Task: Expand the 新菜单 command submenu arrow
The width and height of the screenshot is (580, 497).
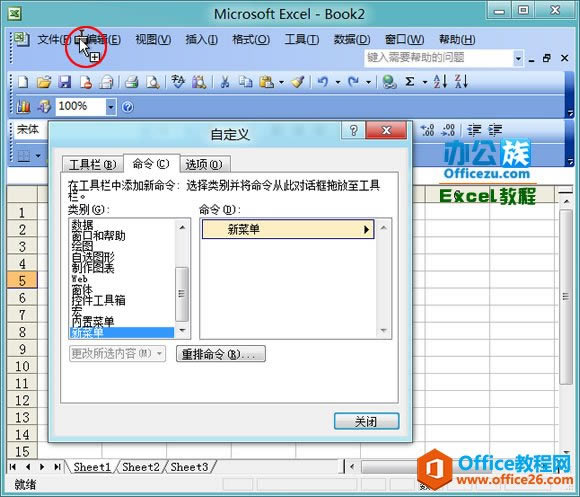Action: (x=366, y=230)
